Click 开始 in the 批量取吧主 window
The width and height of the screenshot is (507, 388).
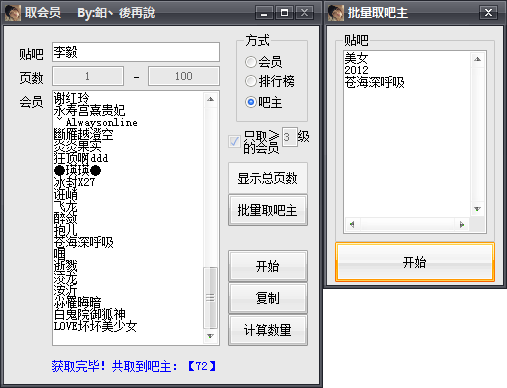(x=415, y=262)
